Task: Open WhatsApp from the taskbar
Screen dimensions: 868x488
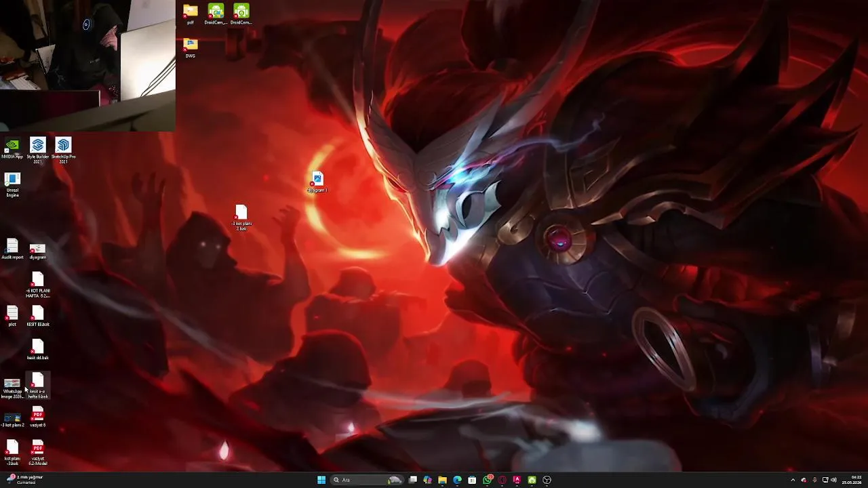Action: click(488, 480)
